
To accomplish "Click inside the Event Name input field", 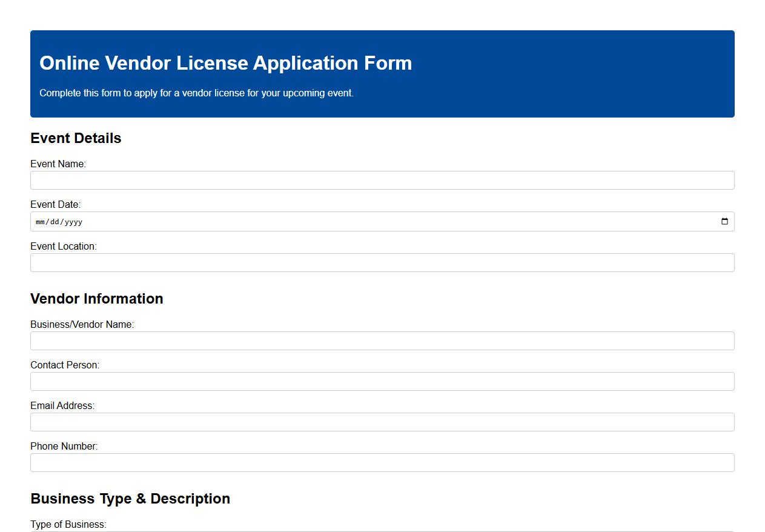I will pyautogui.click(x=382, y=180).
